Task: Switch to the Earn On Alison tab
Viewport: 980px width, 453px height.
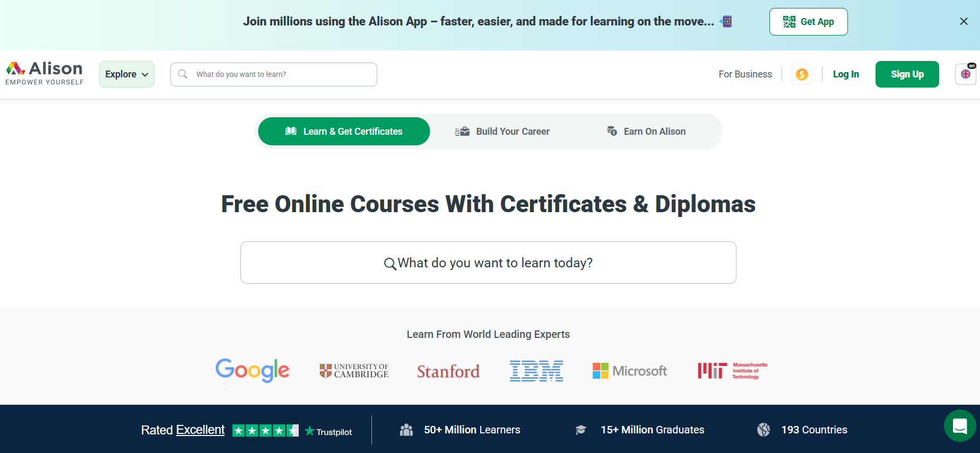Action: pos(646,132)
